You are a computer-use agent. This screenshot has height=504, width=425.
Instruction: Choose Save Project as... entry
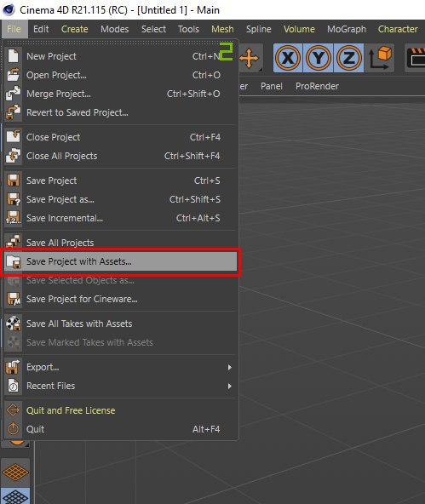[x=121, y=199]
